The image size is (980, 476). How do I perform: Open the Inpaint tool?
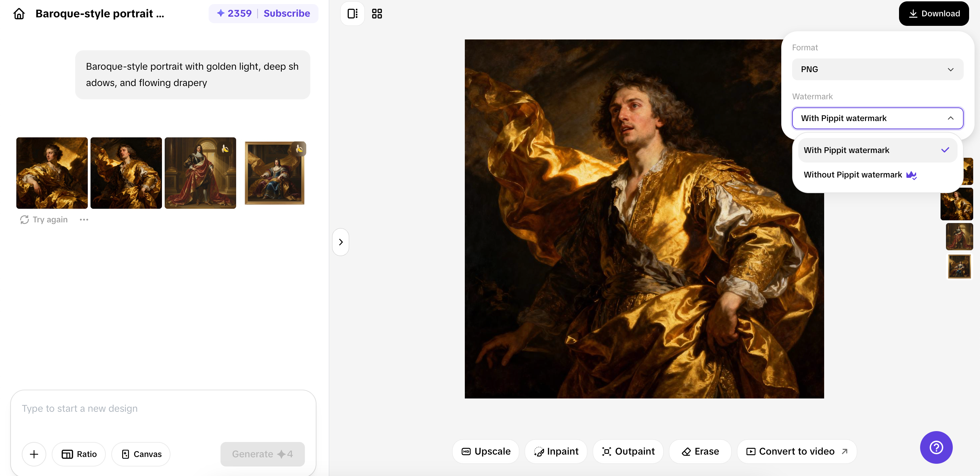pyautogui.click(x=556, y=451)
